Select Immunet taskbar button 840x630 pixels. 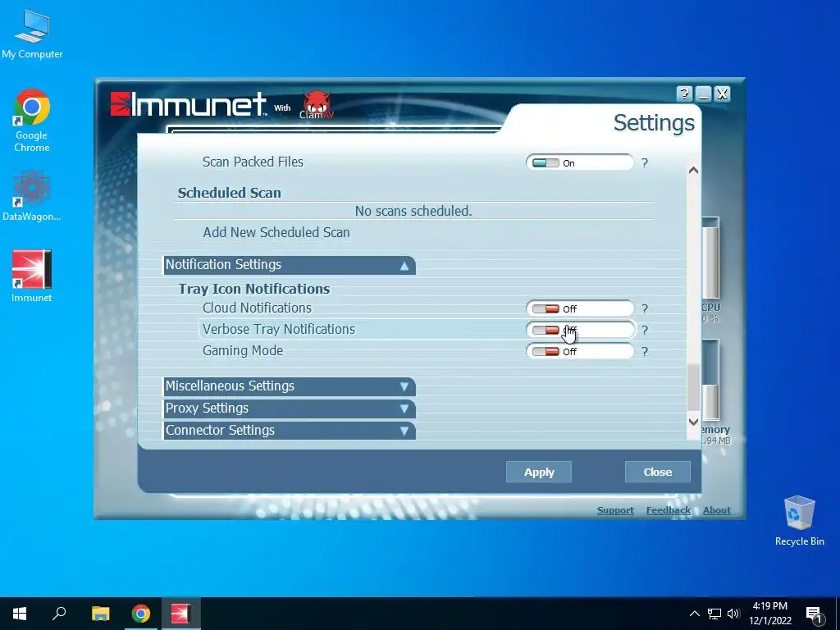click(x=180, y=614)
